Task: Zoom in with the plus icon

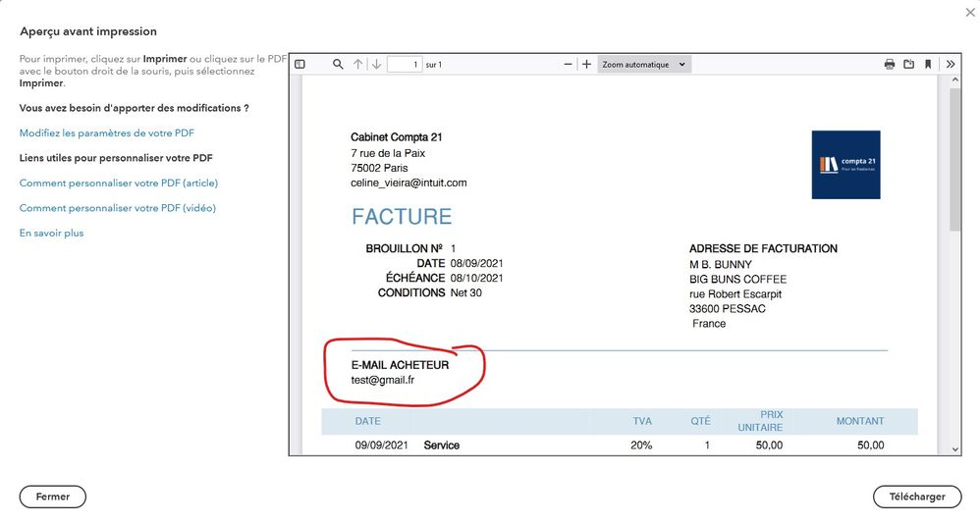Action: coord(586,65)
